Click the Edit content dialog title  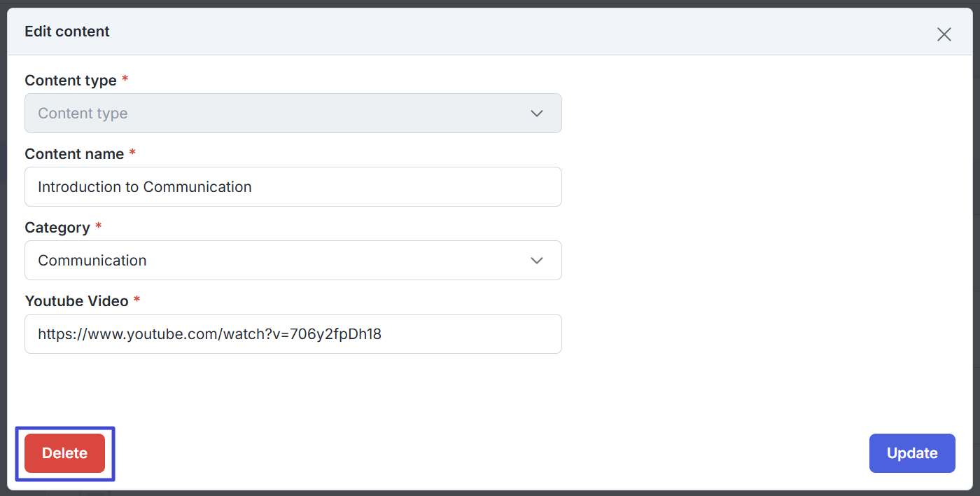(x=67, y=32)
